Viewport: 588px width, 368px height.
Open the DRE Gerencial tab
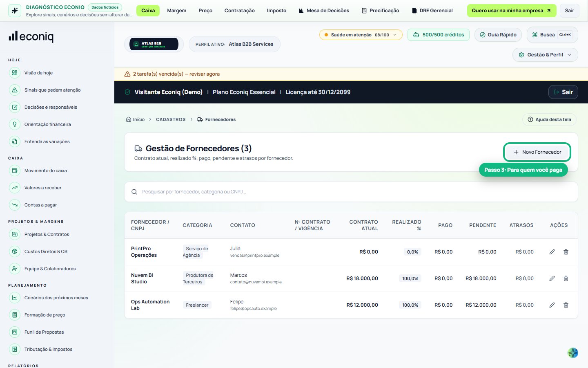432,11
